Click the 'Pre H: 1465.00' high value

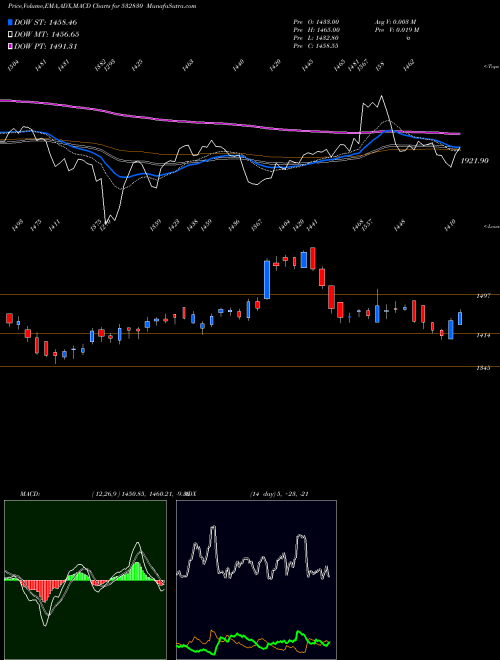click(x=316, y=30)
